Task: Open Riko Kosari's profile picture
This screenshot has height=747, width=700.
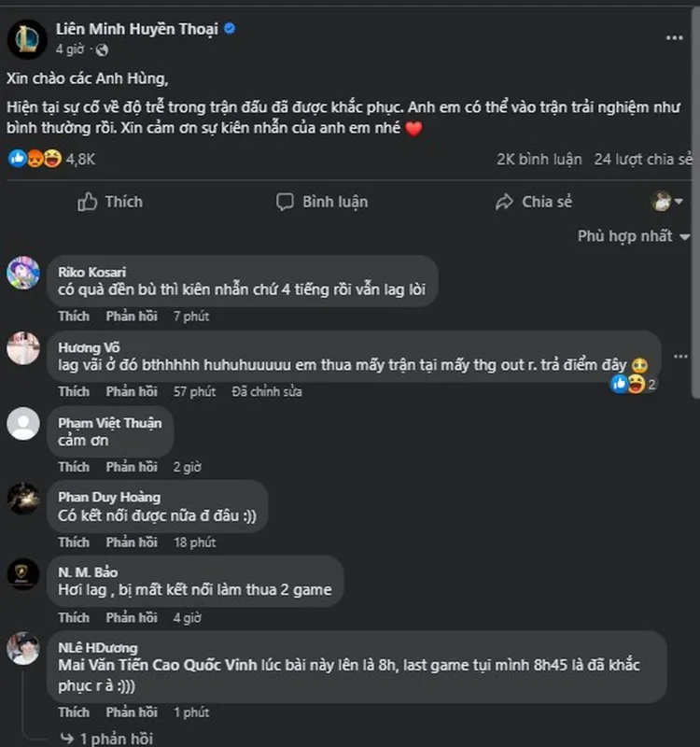Action: pyautogui.click(x=23, y=273)
